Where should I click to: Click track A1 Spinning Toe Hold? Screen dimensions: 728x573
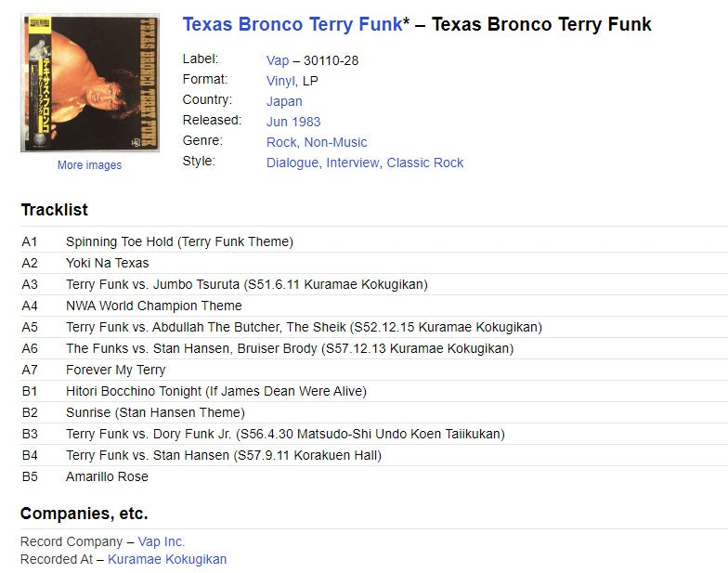point(179,241)
